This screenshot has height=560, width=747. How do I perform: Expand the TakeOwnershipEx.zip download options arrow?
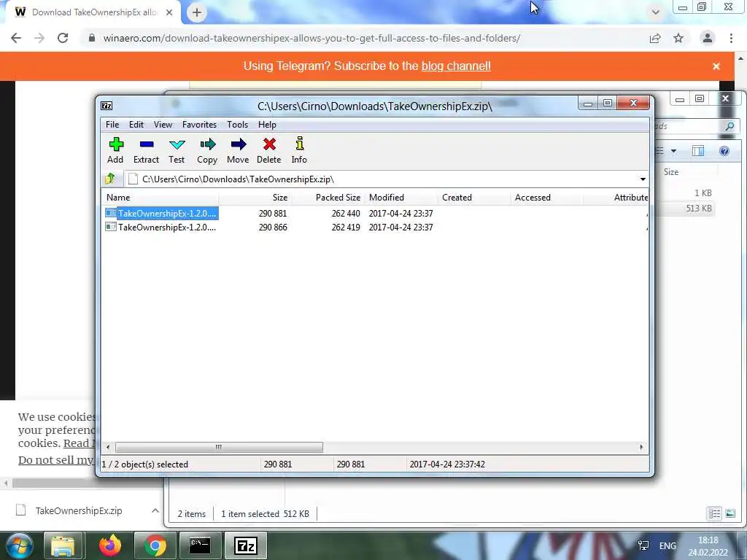click(155, 510)
